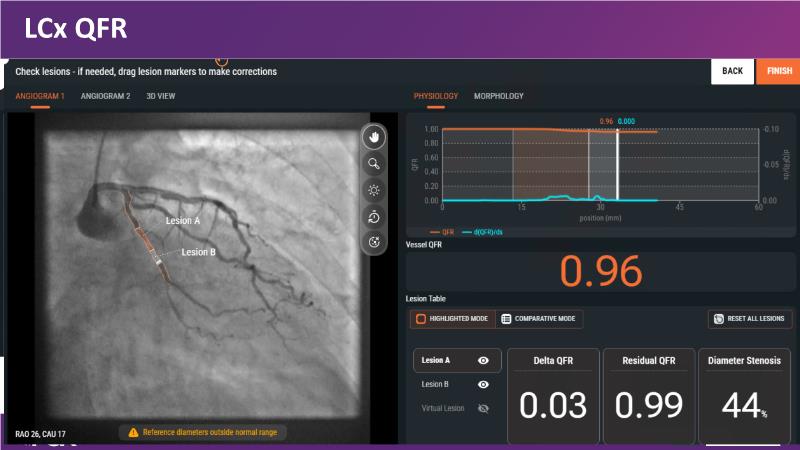The width and height of the screenshot is (800, 450).
Task: Switch to Comparative Mode
Action: tap(540, 319)
